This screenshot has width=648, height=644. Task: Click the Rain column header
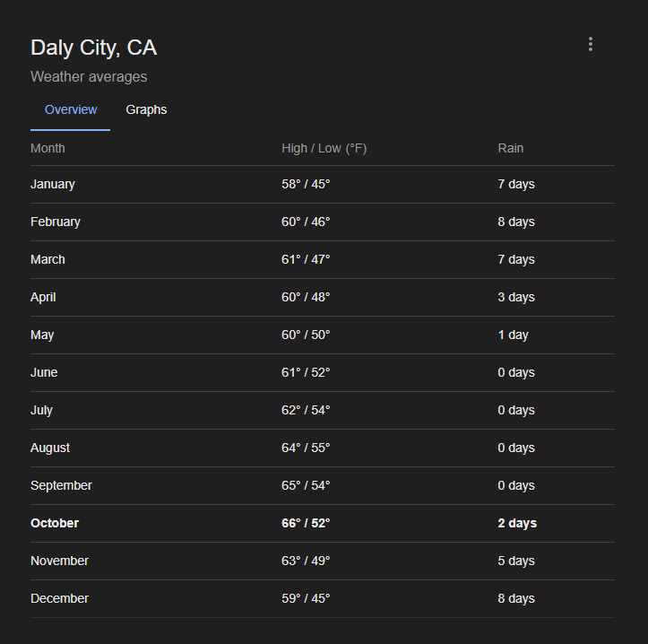pos(510,148)
